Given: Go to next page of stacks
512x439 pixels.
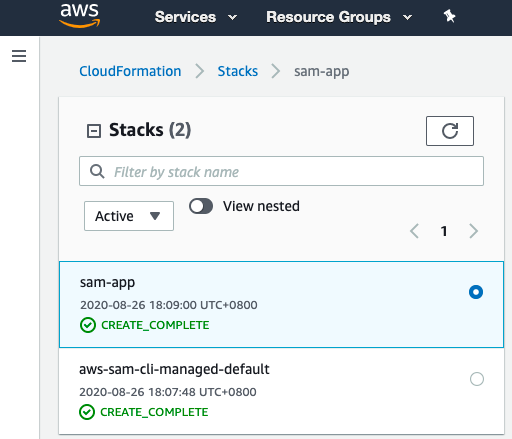Looking at the screenshot, I should pyautogui.click(x=473, y=231).
